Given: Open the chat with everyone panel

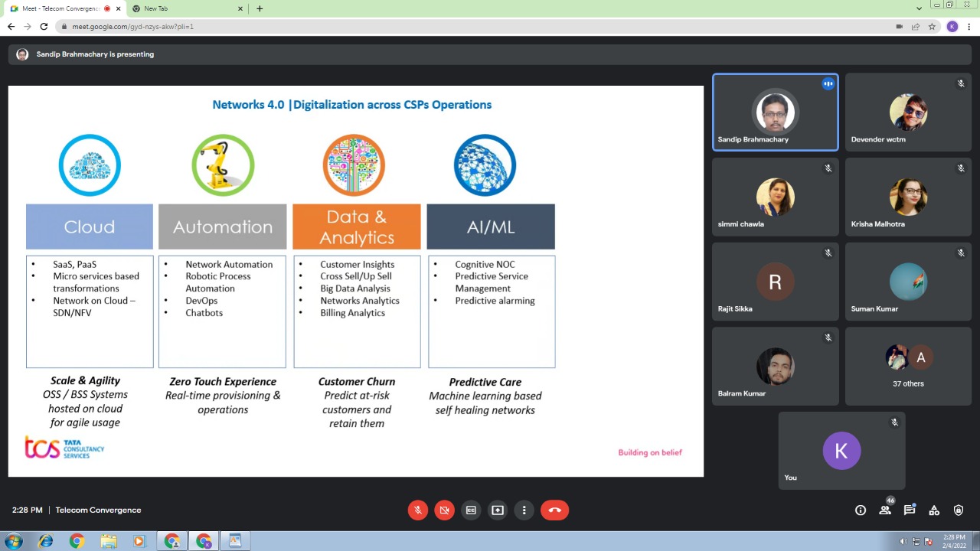Looking at the screenshot, I should [910, 510].
